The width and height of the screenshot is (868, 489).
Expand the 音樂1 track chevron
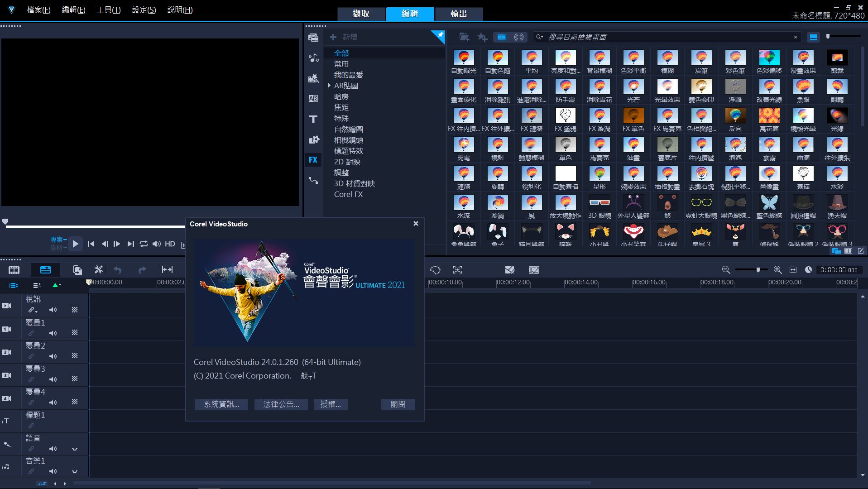coord(75,472)
